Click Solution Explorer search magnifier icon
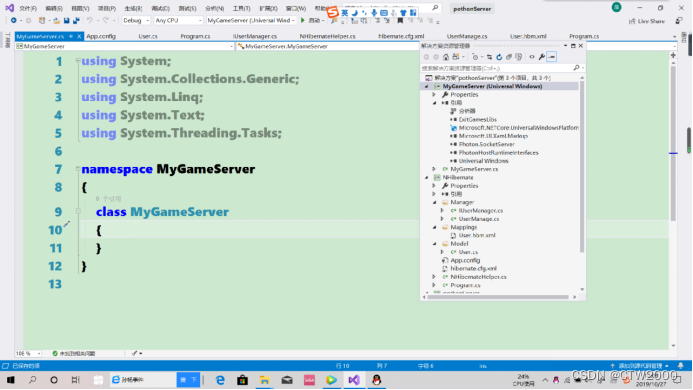This screenshot has height=390, width=693. [576, 68]
